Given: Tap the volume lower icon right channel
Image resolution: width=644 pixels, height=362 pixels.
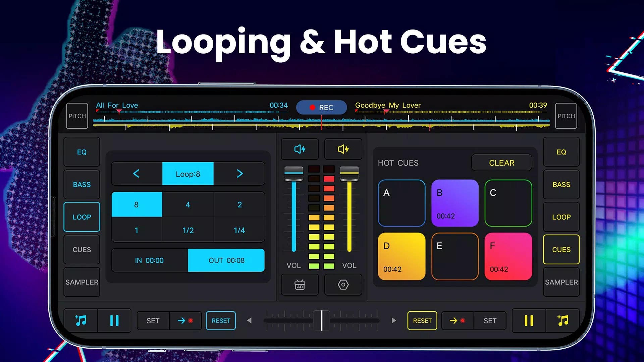Looking at the screenshot, I should [x=343, y=149].
